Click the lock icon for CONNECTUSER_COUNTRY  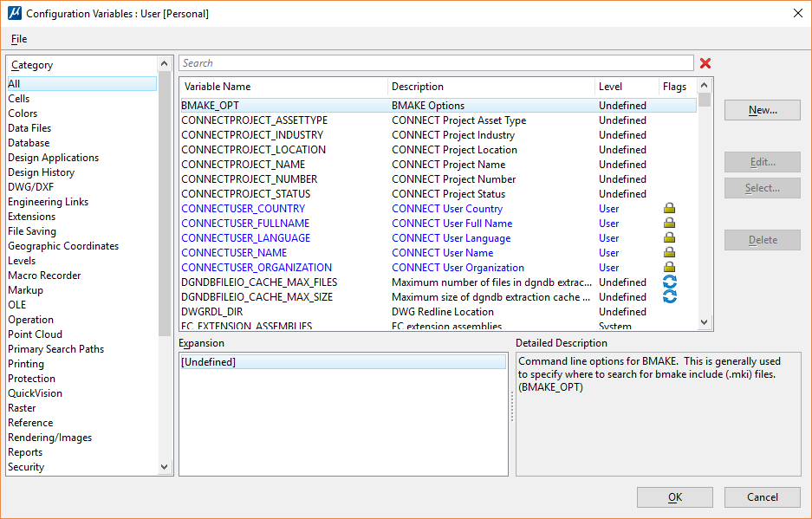(x=669, y=209)
